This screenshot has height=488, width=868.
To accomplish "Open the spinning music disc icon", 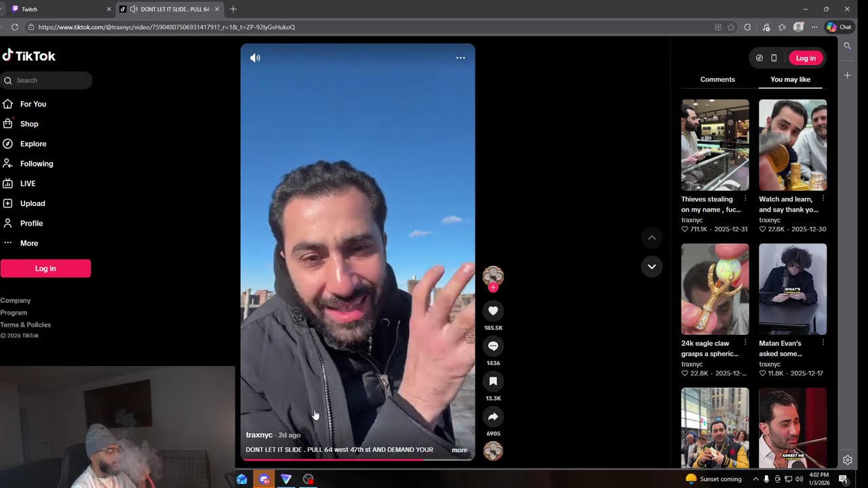I will click(x=493, y=451).
